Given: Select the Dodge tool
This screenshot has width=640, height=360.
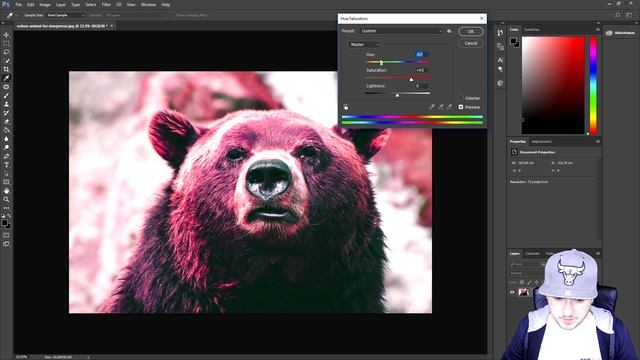Looking at the screenshot, I should pos(6,147).
